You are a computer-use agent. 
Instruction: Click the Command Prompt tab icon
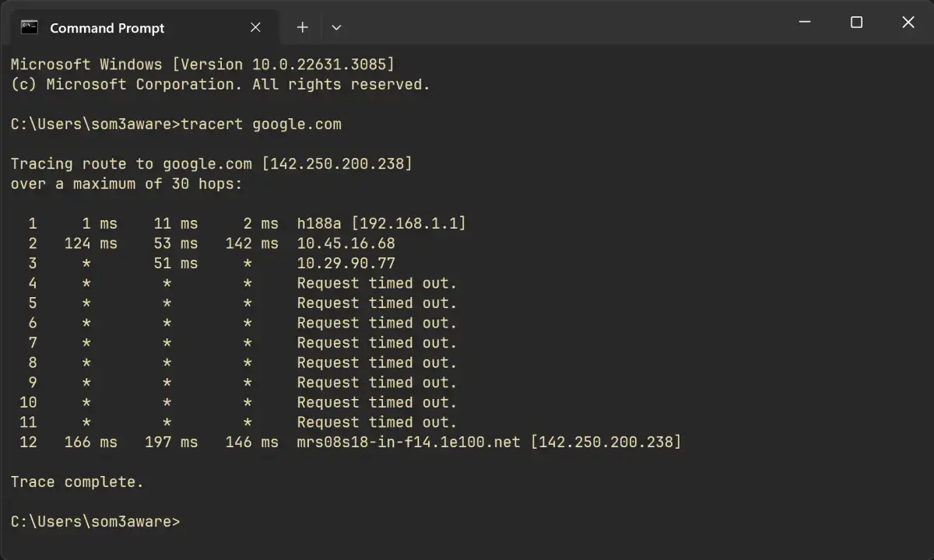coord(30,28)
